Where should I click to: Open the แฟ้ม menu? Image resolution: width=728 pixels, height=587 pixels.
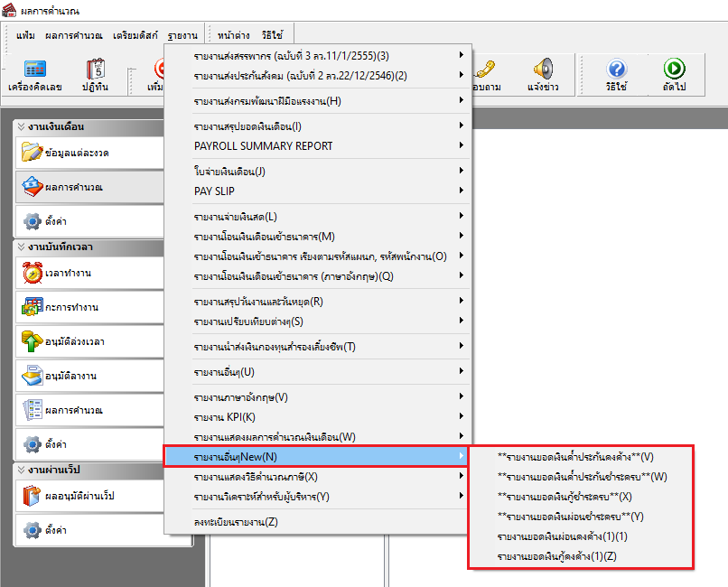26,35
